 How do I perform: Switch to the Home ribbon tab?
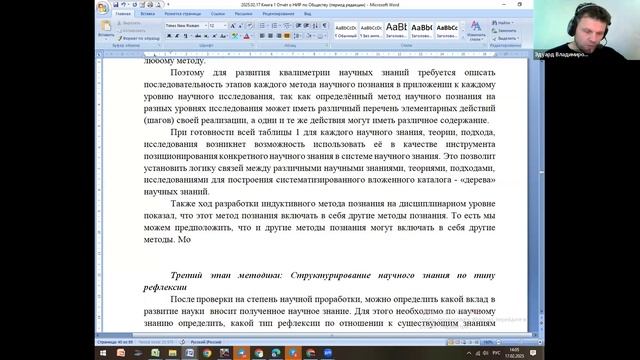click(123, 14)
